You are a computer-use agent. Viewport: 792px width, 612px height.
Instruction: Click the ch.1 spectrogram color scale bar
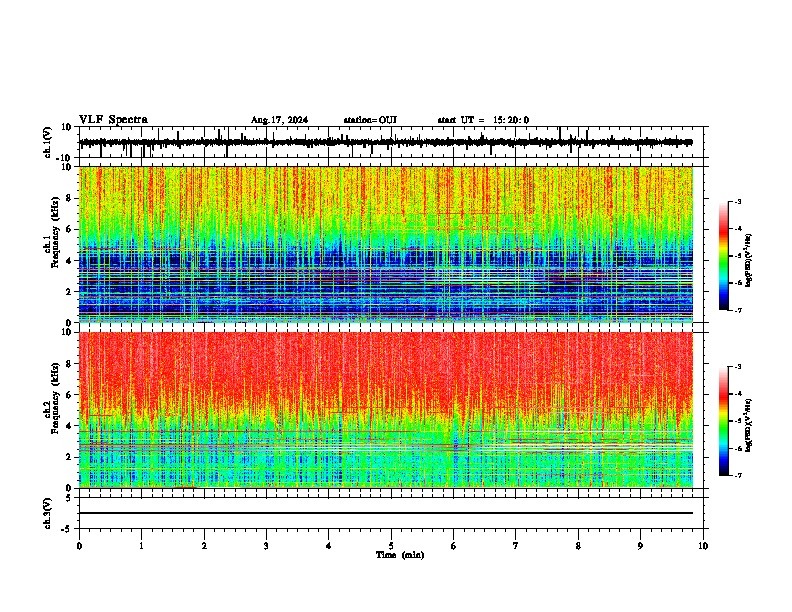[x=724, y=256]
